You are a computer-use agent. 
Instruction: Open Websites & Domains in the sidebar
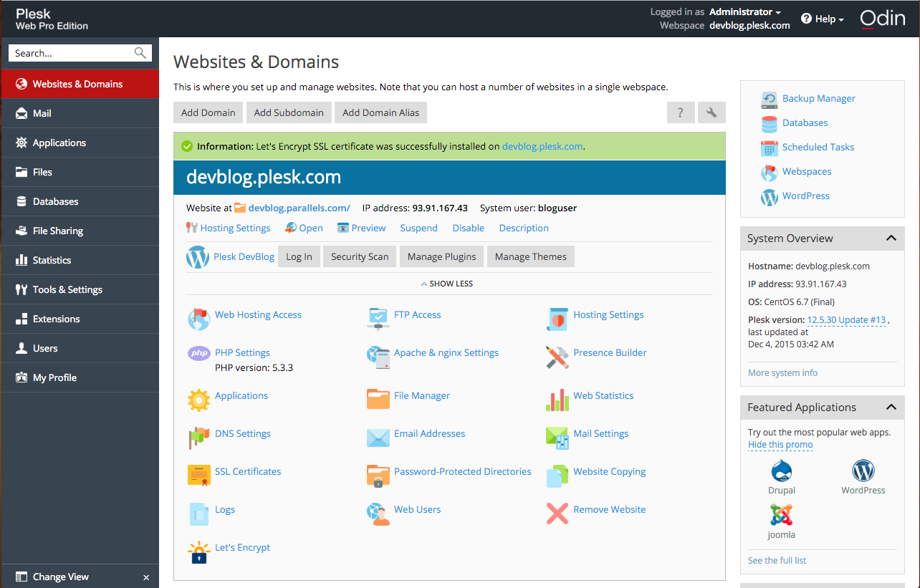80,84
